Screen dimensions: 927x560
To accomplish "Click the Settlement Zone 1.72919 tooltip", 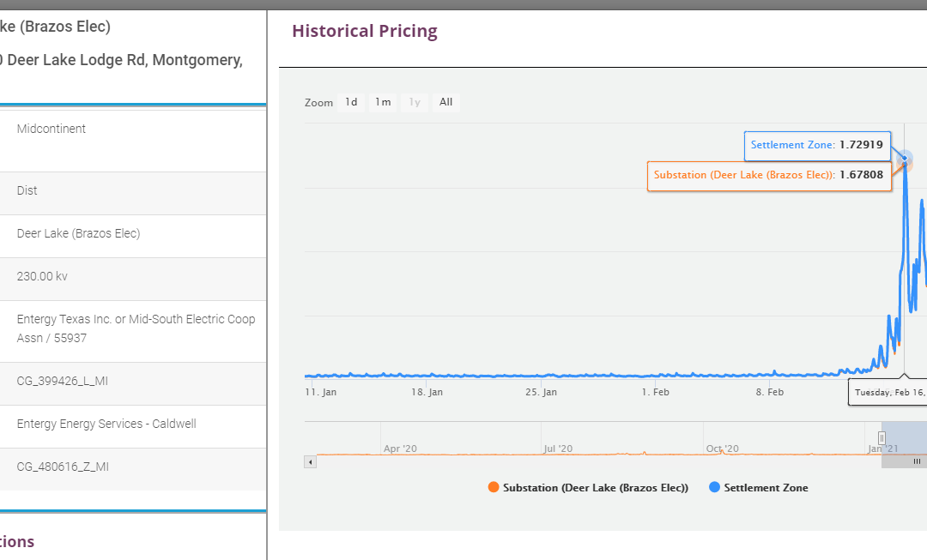I will pyautogui.click(x=817, y=145).
